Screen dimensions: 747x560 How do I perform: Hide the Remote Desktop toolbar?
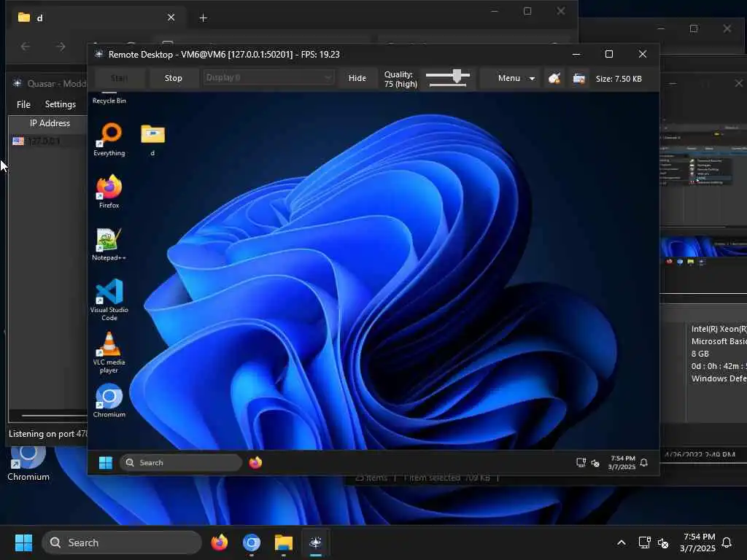(x=357, y=78)
